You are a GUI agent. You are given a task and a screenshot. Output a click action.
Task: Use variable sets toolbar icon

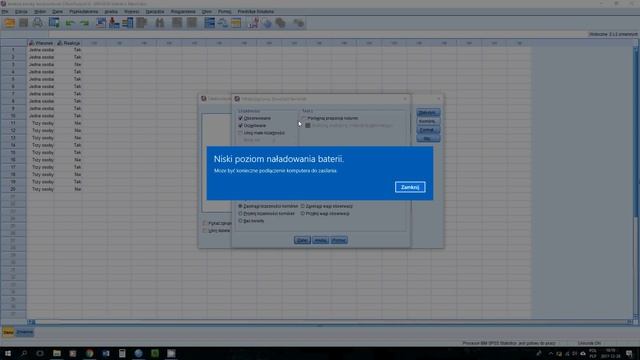point(267,23)
